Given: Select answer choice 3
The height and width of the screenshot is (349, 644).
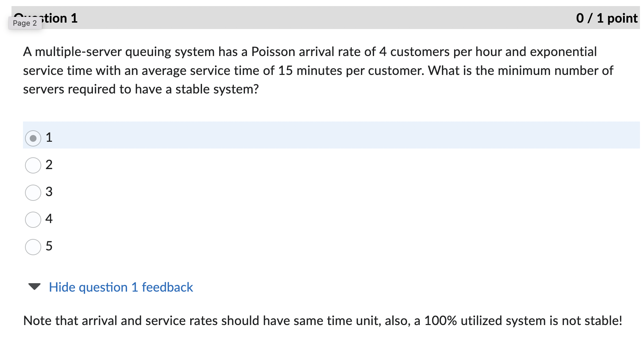Looking at the screenshot, I should click(33, 192).
